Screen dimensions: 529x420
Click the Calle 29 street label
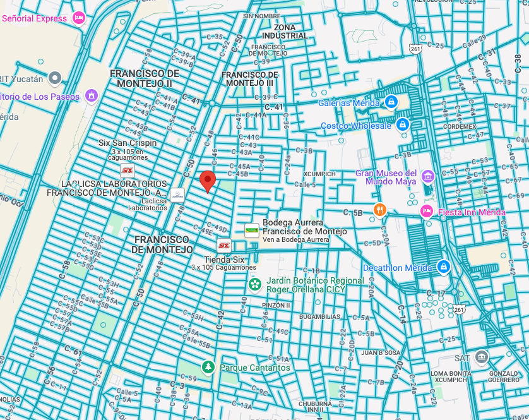coord(474,42)
